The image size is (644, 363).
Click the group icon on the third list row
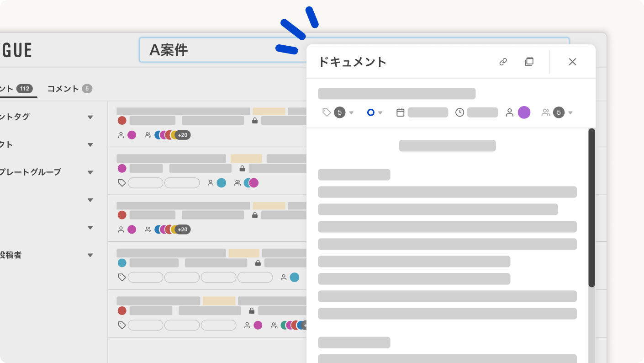coord(147,229)
